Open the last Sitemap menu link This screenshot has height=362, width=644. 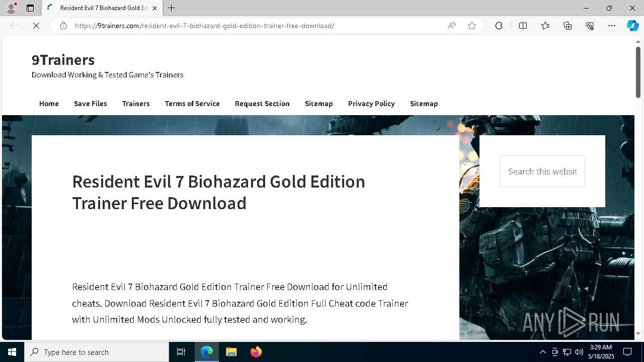pyautogui.click(x=424, y=104)
